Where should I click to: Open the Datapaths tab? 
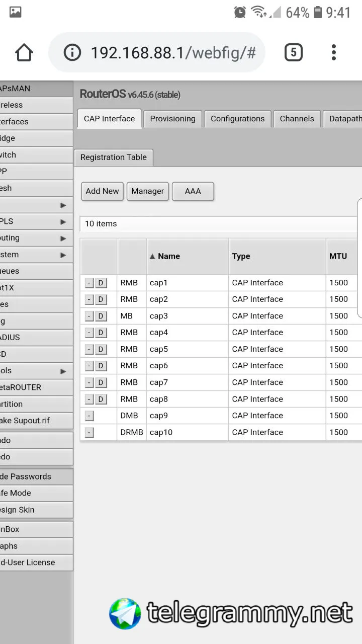344,119
